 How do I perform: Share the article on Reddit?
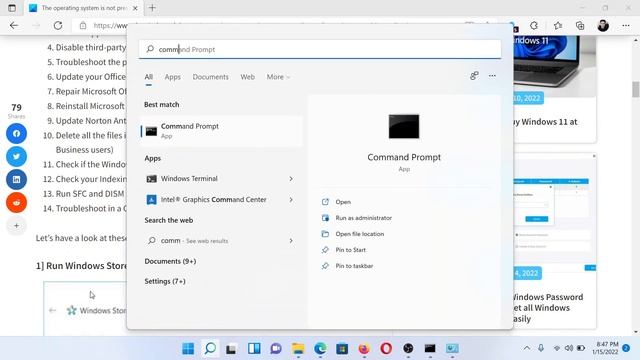coord(16,202)
